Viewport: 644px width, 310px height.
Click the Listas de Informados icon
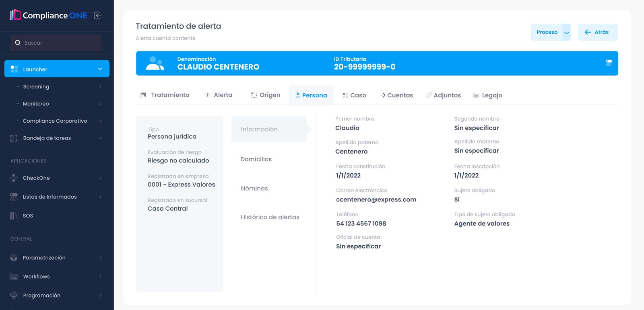14,197
